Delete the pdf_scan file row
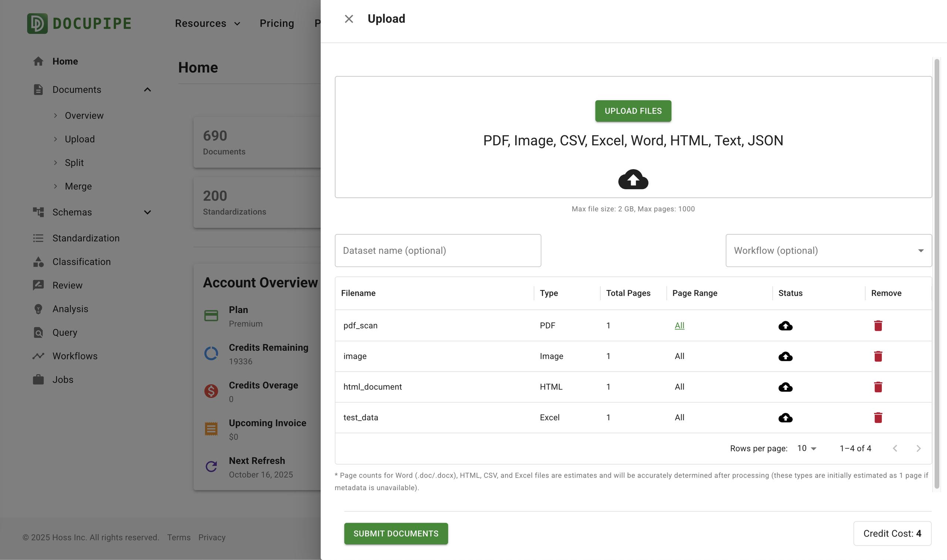This screenshot has width=947, height=560. coord(878,325)
